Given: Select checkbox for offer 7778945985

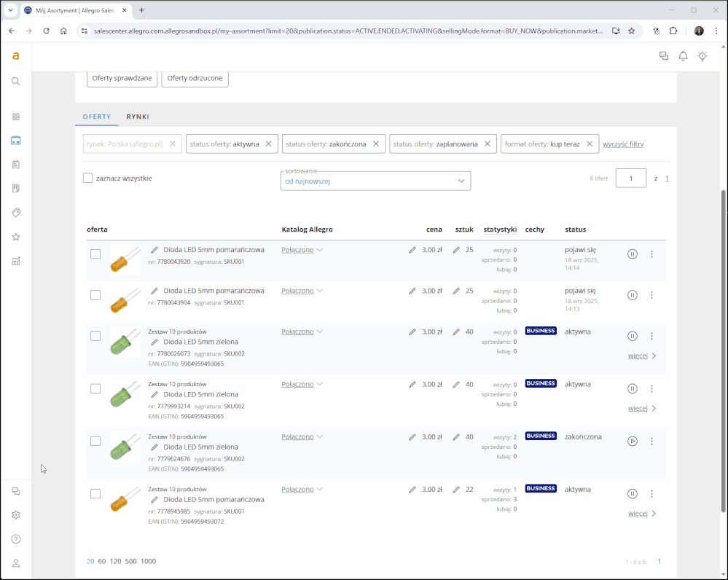Looking at the screenshot, I should point(95,493).
